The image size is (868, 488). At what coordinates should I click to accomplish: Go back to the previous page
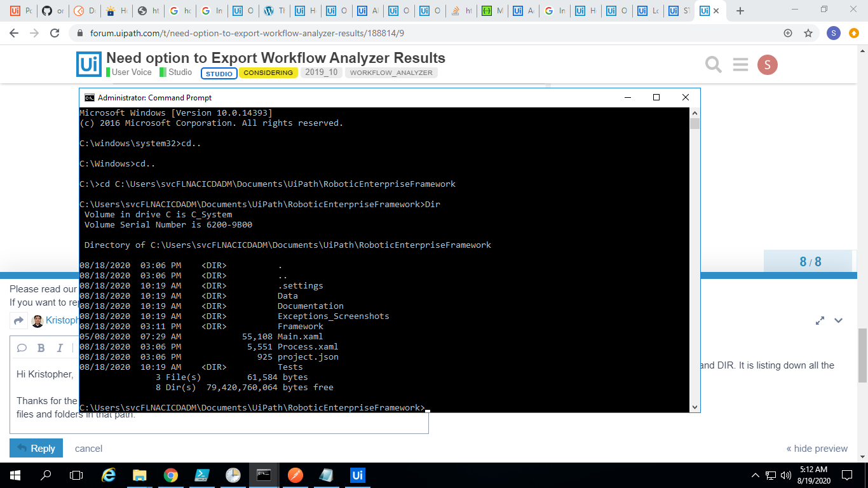point(15,33)
